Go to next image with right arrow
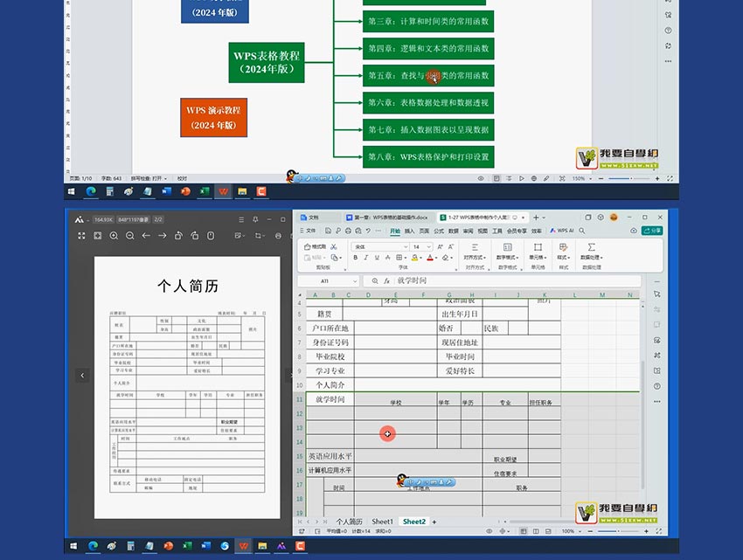Viewport: 743px width, 560px height. (x=162, y=236)
